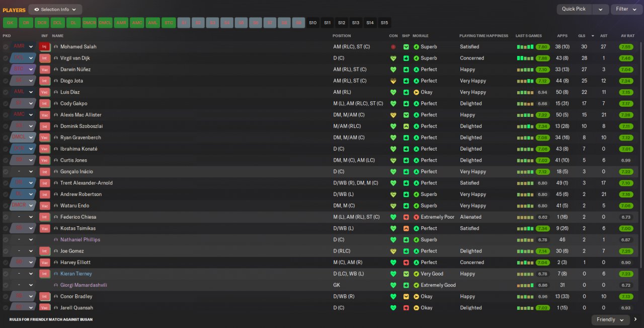
Task: Click Alexis Mac Allister's 7.22 last-game rating
Action: click(x=542, y=115)
